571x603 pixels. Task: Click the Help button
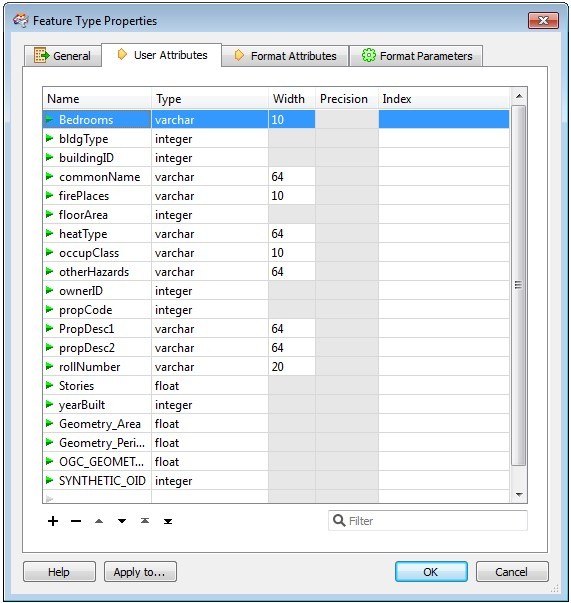click(x=59, y=572)
